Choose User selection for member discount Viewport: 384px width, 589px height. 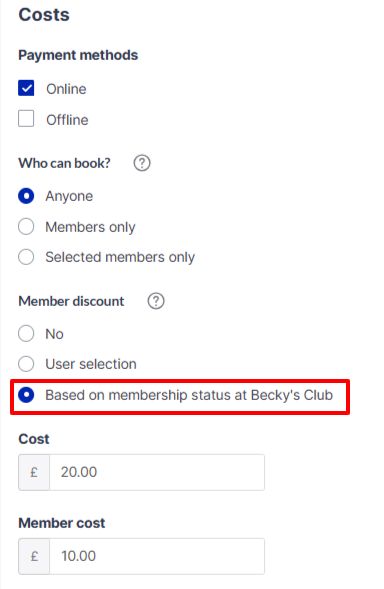tap(26, 364)
